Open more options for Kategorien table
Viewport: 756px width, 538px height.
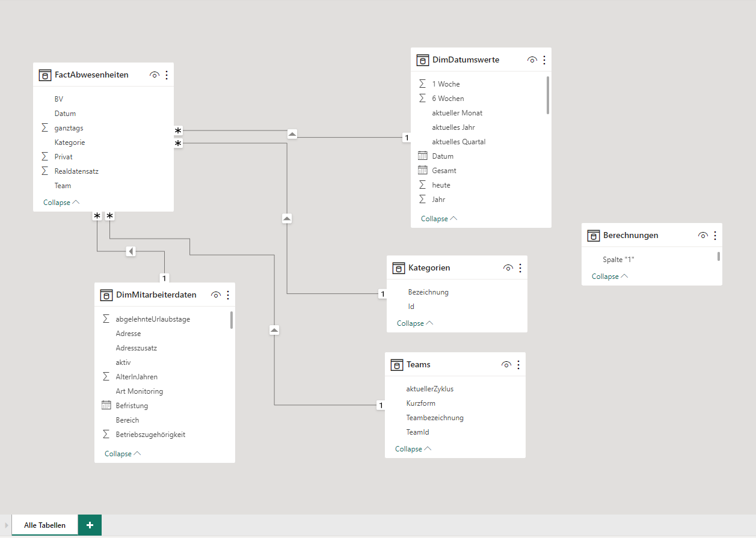[520, 268]
